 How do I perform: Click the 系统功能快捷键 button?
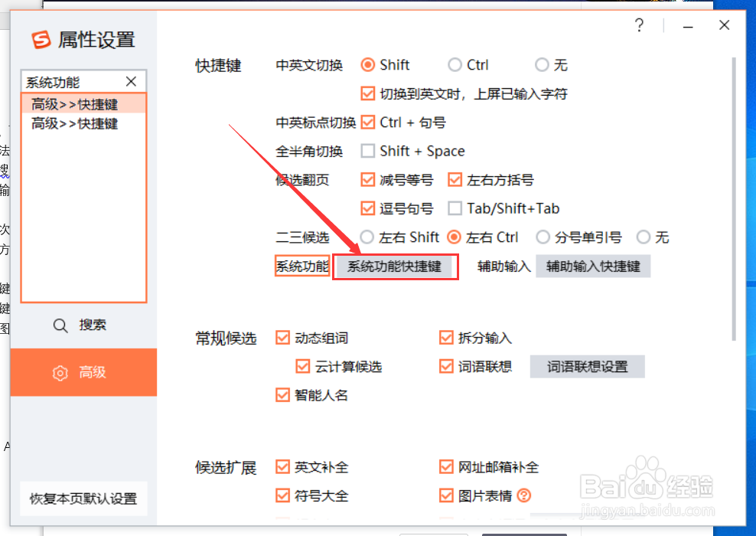tap(395, 266)
